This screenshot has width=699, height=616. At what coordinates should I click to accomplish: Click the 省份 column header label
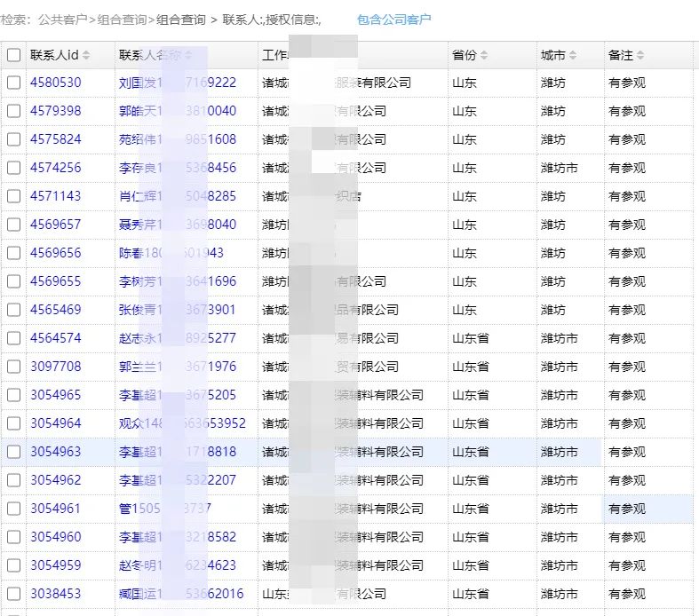464,55
